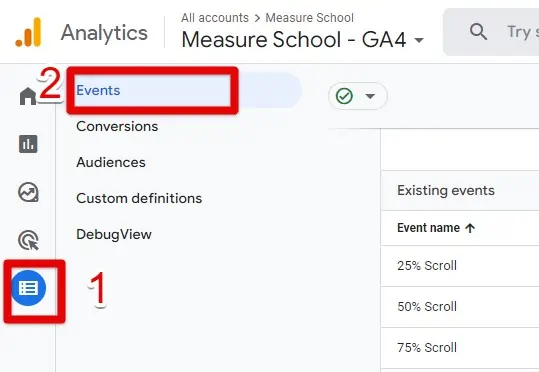The width and height of the screenshot is (539, 372).
Task: Open the 25% Scroll event row
Action: [460, 266]
